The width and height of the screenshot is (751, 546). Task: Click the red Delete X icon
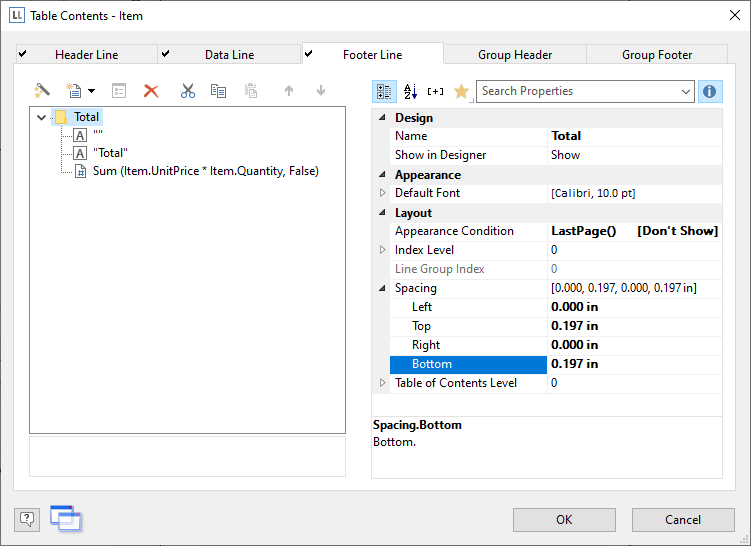pos(151,91)
